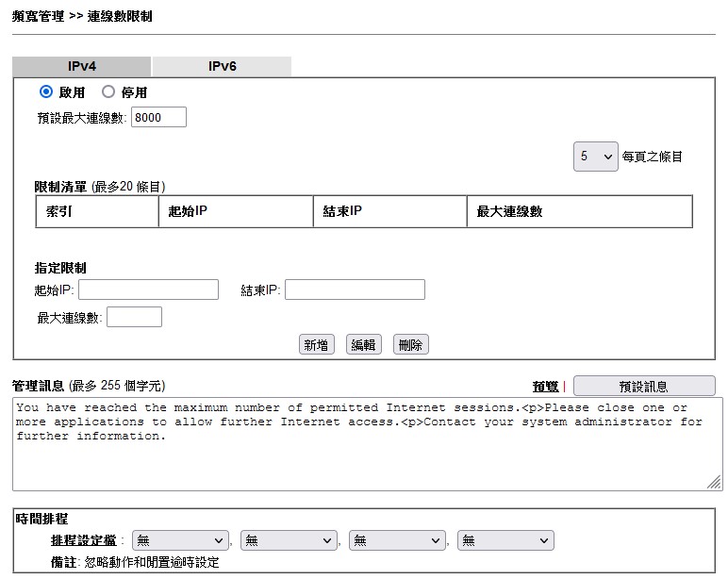Select the 停用 radio button
Viewport: 728px width, 579px height.
(108, 92)
